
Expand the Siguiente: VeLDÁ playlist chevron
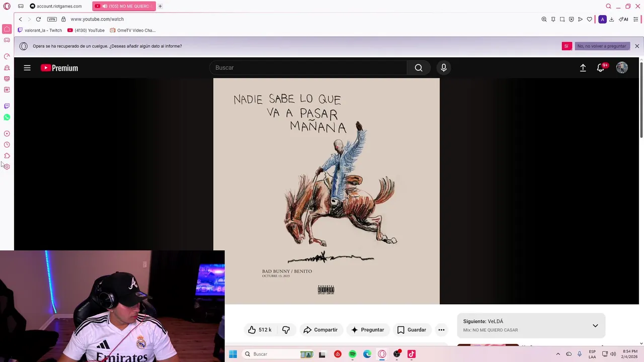(x=595, y=326)
